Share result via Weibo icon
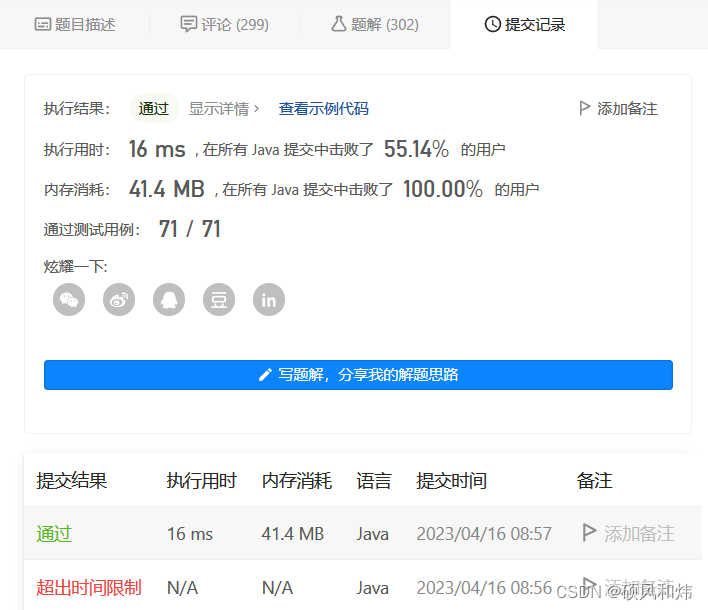 point(119,300)
